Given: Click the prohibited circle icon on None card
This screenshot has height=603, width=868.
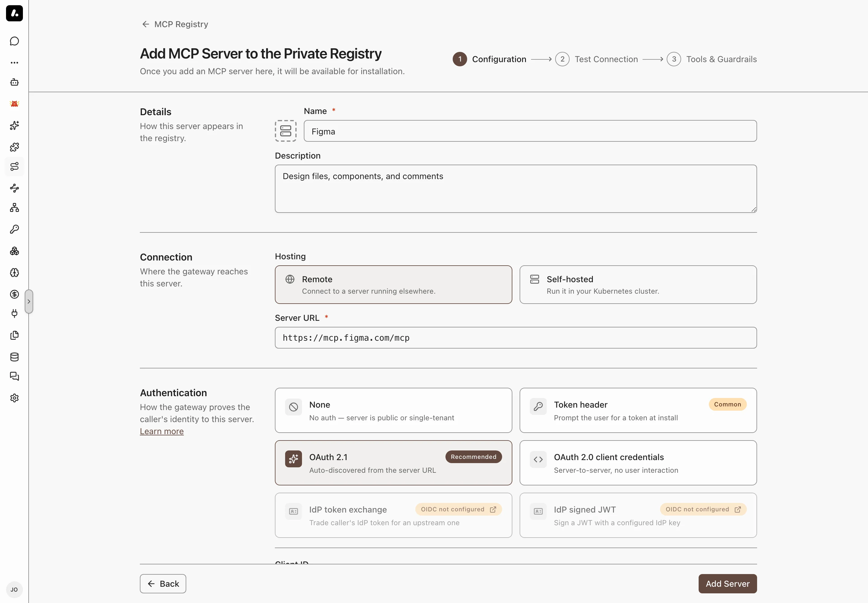Looking at the screenshot, I should (294, 407).
